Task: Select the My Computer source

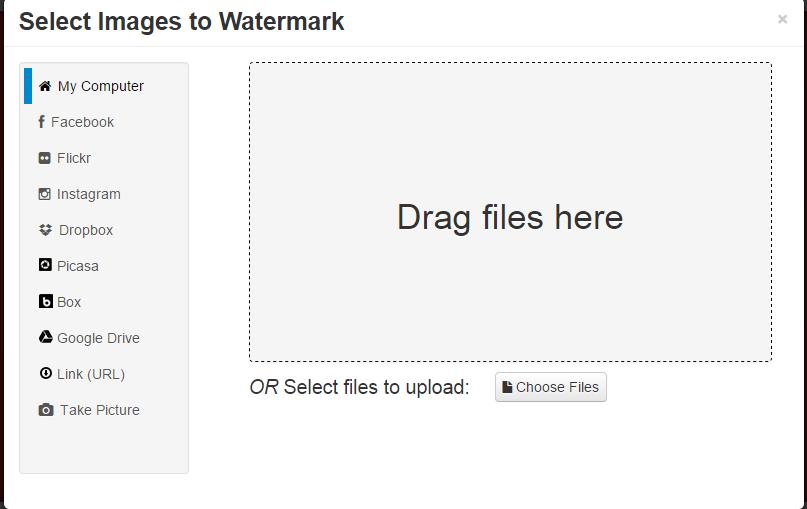Action: tap(100, 86)
